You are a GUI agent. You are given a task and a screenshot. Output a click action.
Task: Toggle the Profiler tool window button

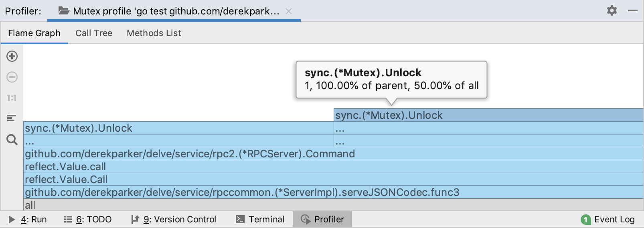(322, 219)
